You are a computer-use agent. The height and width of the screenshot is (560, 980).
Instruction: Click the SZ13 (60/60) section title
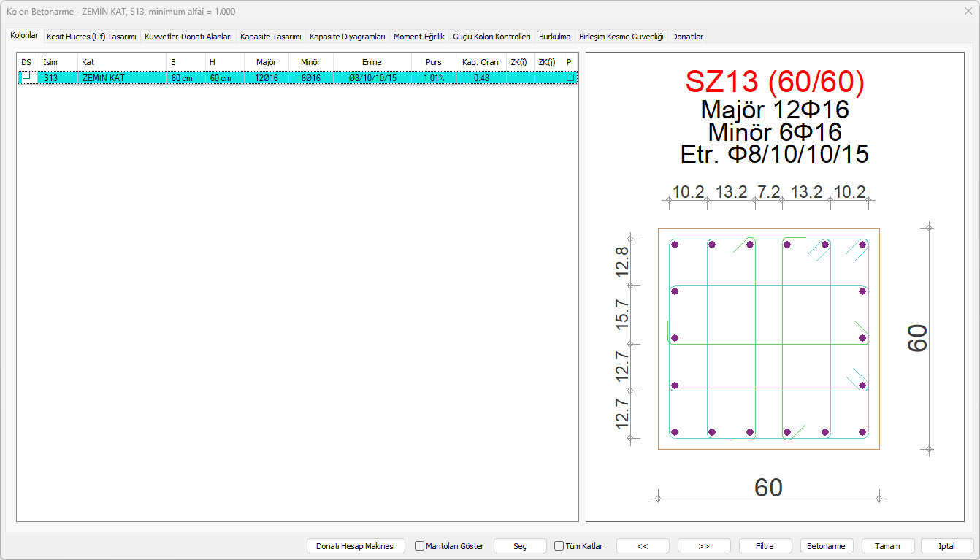pyautogui.click(x=774, y=82)
